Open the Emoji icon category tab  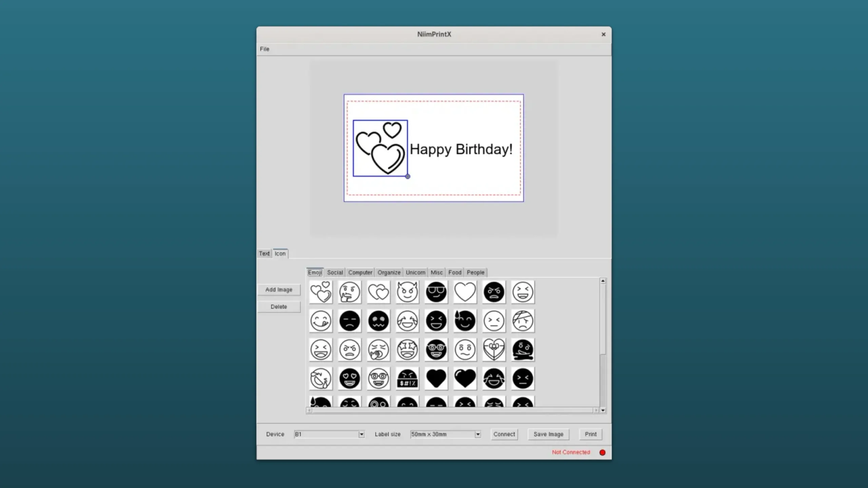tap(315, 272)
